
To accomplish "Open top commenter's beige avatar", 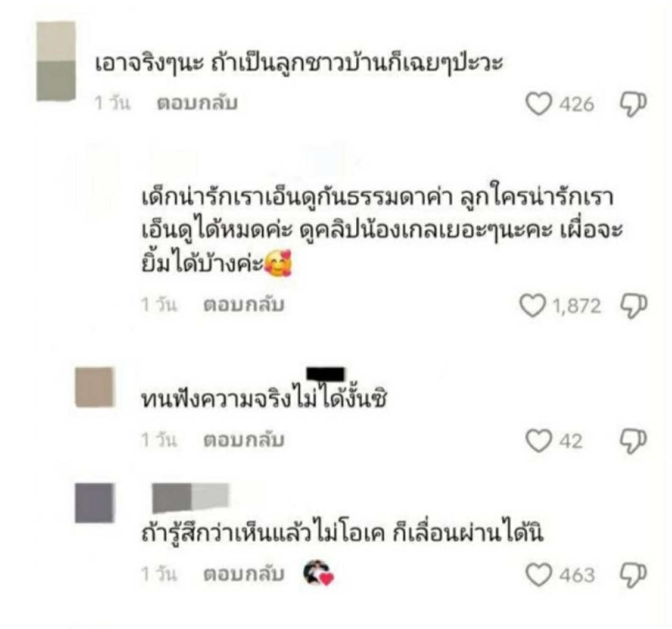I will 56,61.
